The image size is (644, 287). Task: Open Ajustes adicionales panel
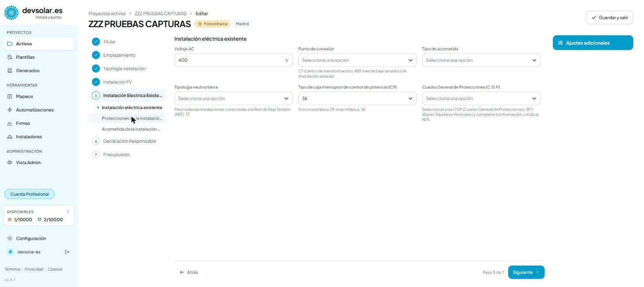pos(593,43)
